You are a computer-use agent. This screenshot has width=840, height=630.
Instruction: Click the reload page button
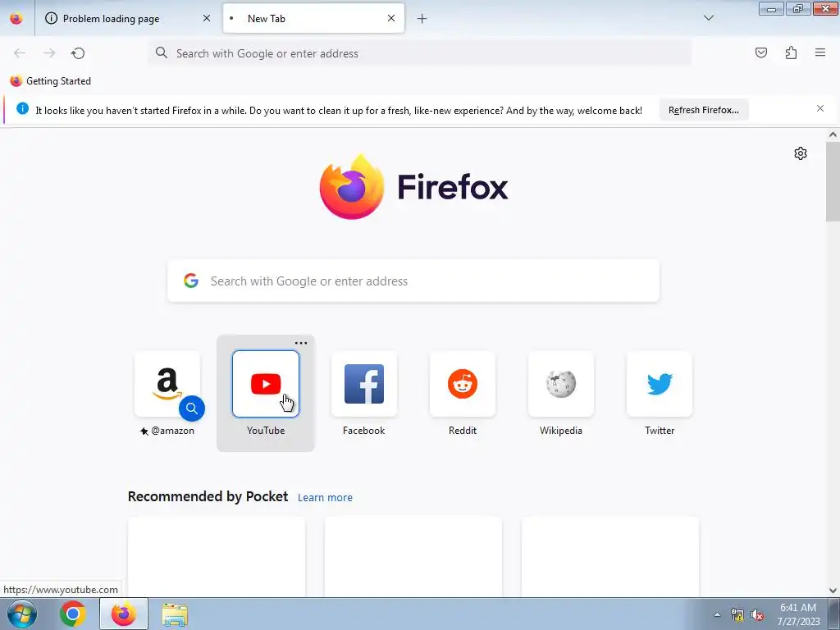tap(78, 53)
